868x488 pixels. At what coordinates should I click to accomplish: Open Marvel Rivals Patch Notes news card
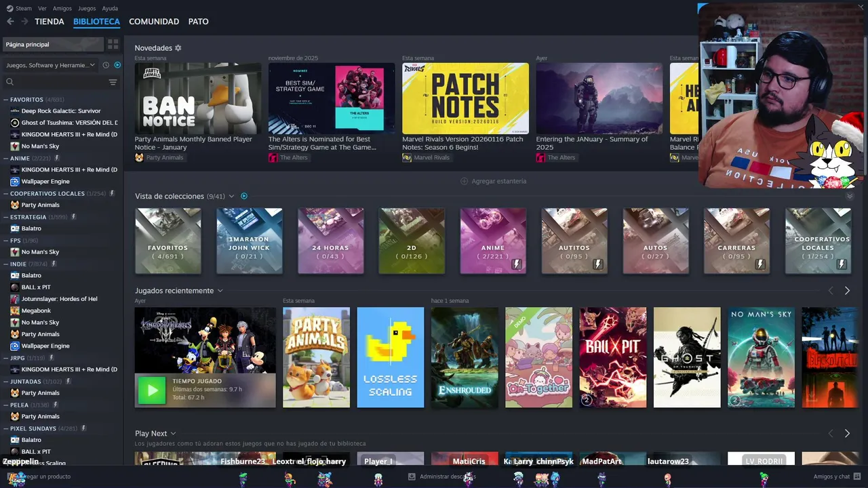tap(465, 98)
